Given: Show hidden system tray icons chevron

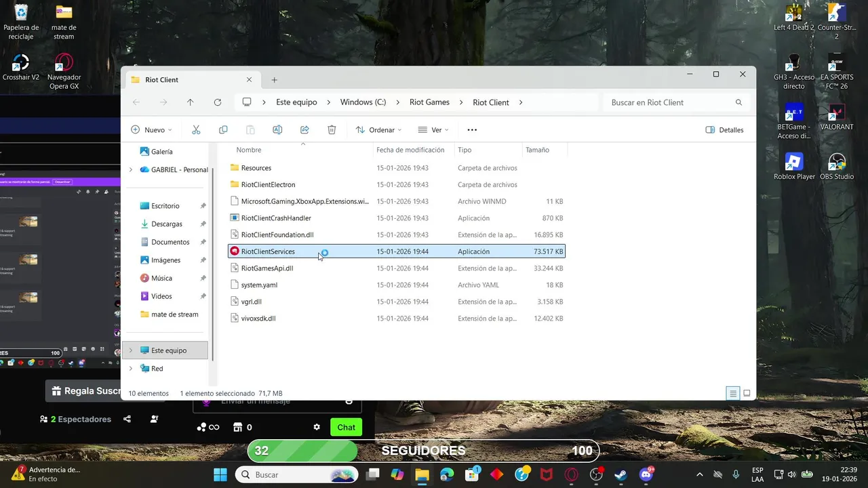Looking at the screenshot, I should tap(700, 474).
